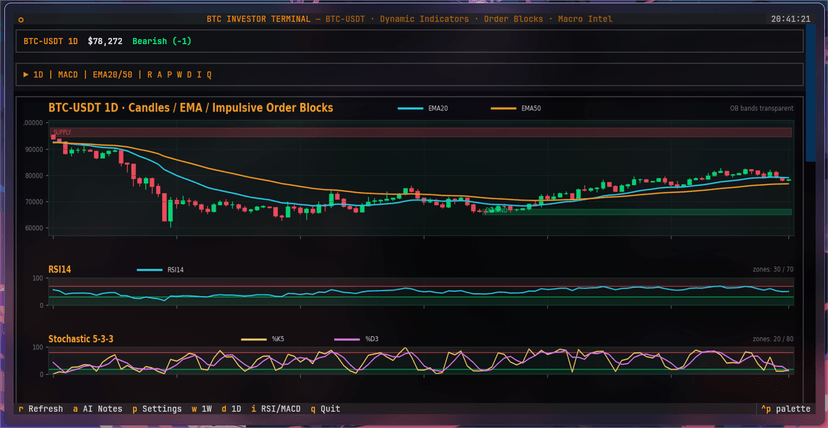Image resolution: width=828 pixels, height=428 pixels.
Task: Click the Bearish (-1) status label
Action: 162,41
